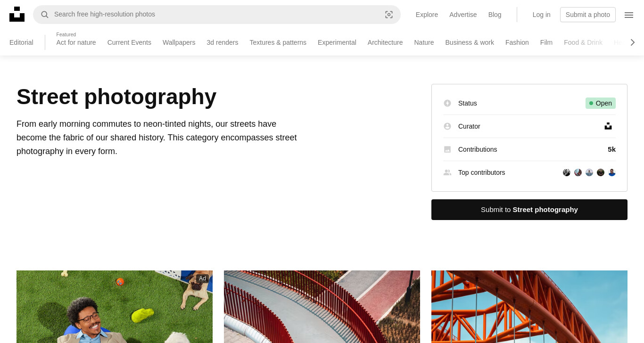Select Nature category
Viewport: 644px width, 343px height.
point(424,42)
